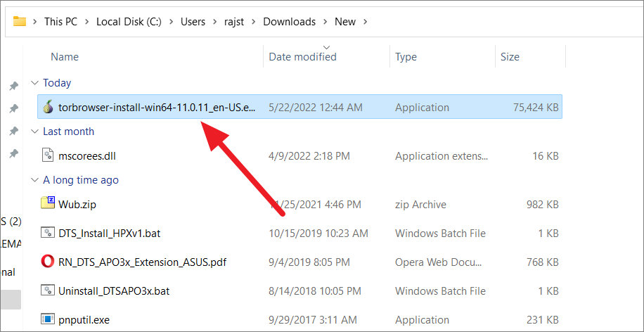Select the Uninstall_DTSAPO3x.bat file name
644x332 pixels.
[x=114, y=291]
